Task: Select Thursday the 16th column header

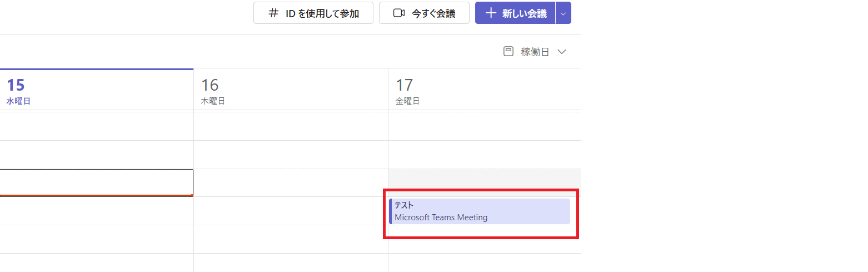Action: click(x=291, y=90)
